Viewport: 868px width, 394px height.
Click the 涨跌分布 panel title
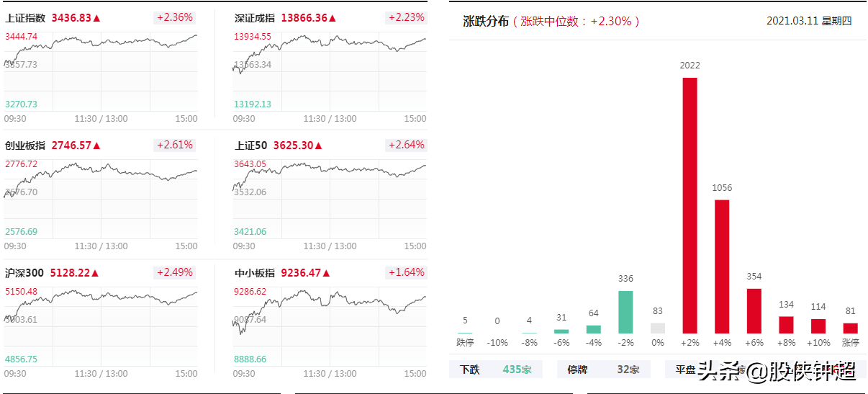point(486,21)
